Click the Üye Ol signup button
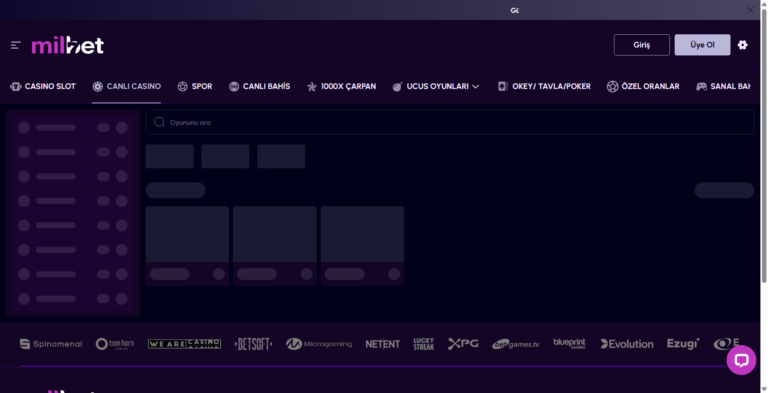This screenshot has height=393, width=768. pos(702,45)
